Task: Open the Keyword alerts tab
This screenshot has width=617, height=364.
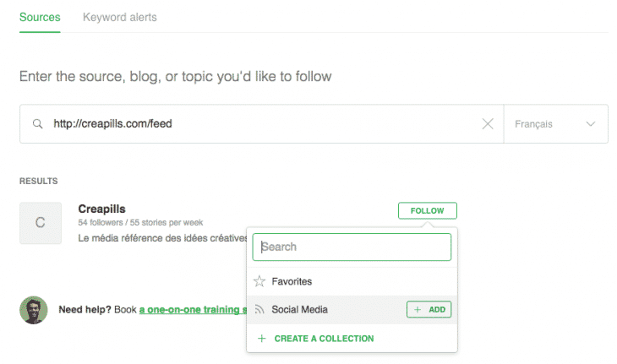Action: point(119,17)
